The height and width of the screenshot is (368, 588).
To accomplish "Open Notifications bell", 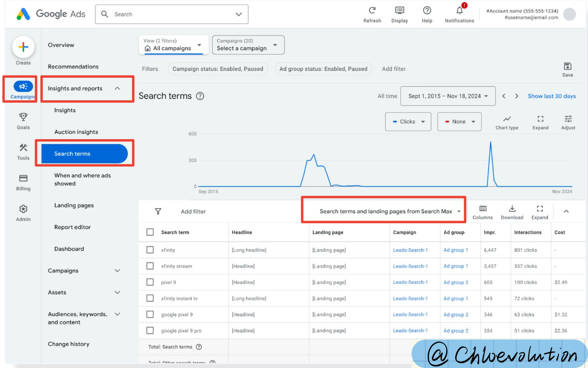I will (x=459, y=10).
